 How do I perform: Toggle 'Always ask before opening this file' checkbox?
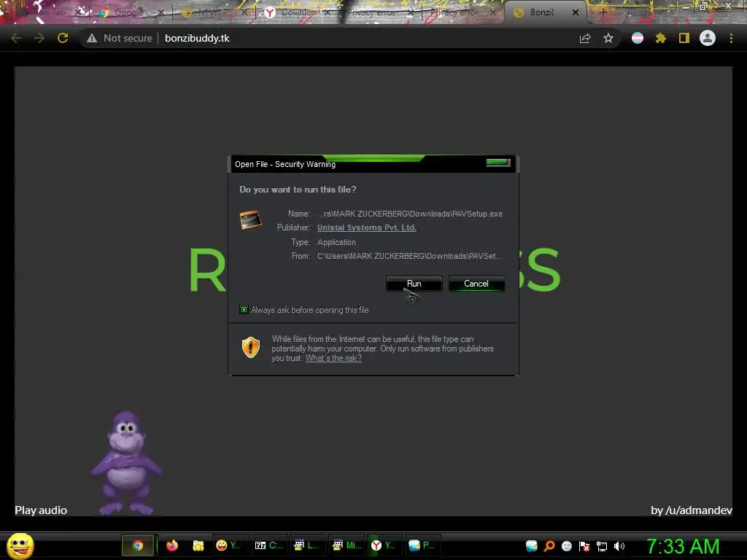(244, 310)
